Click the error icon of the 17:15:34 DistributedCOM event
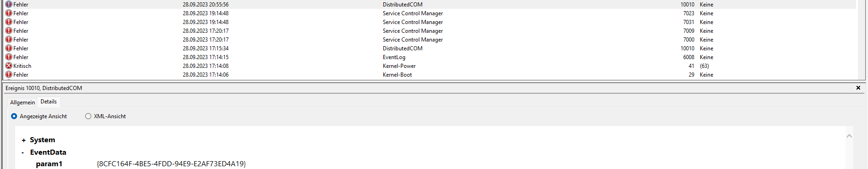Screen dimensions: 868x169 click(9, 48)
